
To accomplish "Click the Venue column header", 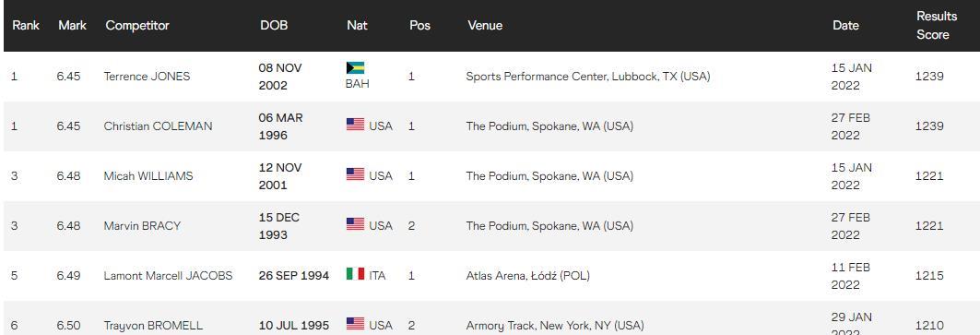I will point(485,26).
